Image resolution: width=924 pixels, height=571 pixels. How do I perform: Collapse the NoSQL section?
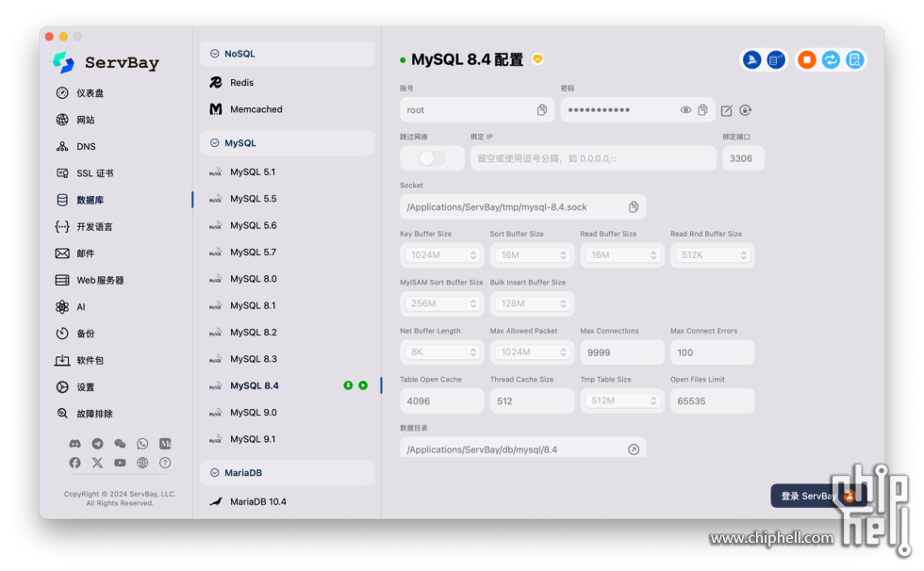[288, 54]
